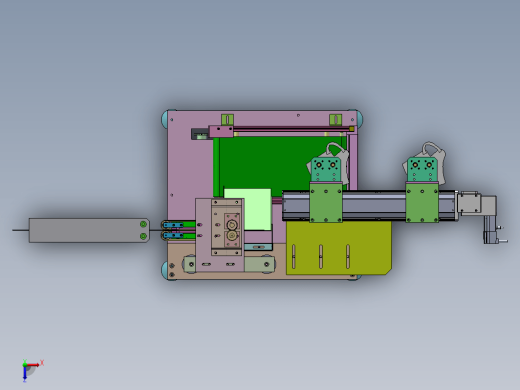520x390 pixels.
Task: Click the blue downward axis arrow of the triad
Action: (25, 373)
